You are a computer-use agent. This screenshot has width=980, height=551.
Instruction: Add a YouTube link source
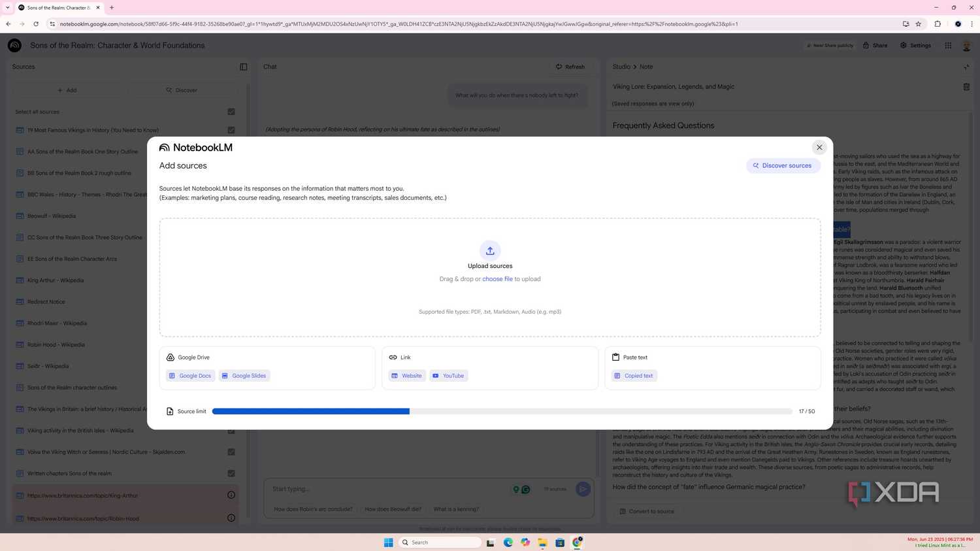point(449,376)
